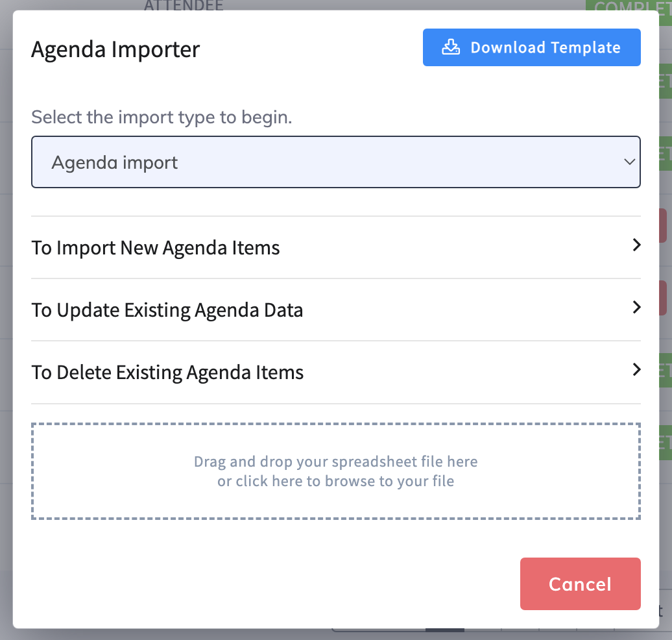This screenshot has height=640, width=672.
Task: Click the download tray icon in Download Template
Action: (x=451, y=47)
